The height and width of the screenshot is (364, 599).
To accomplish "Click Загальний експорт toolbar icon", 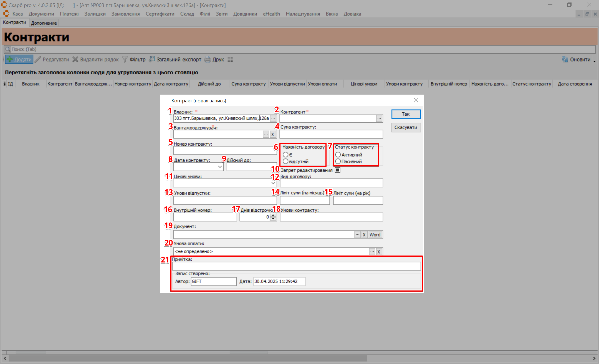I will (152, 59).
